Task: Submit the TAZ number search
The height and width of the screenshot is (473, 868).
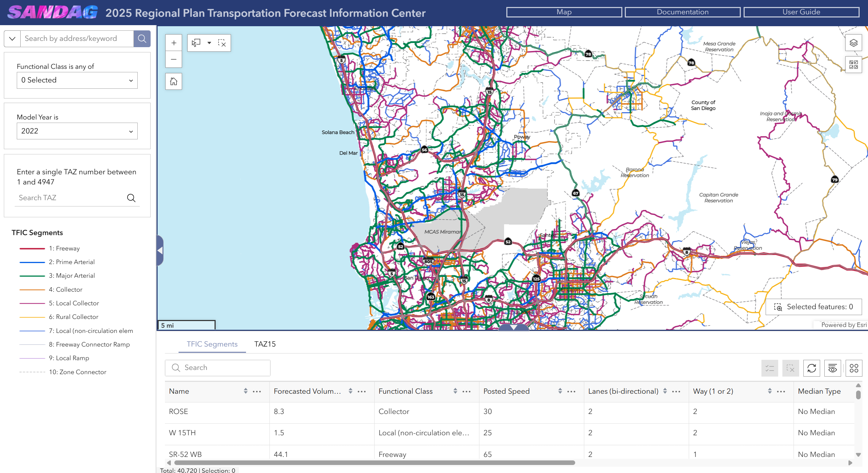Action: (x=131, y=198)
